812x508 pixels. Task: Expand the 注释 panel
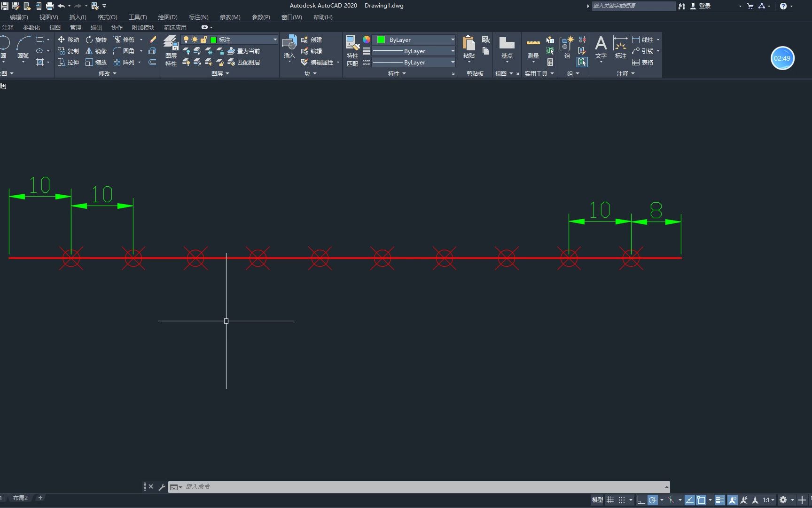625,73
